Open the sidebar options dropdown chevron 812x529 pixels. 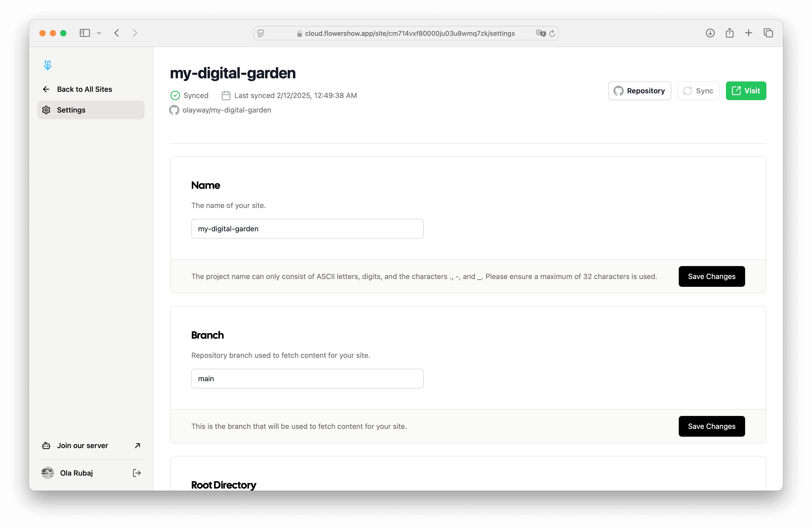pos(99,33)
